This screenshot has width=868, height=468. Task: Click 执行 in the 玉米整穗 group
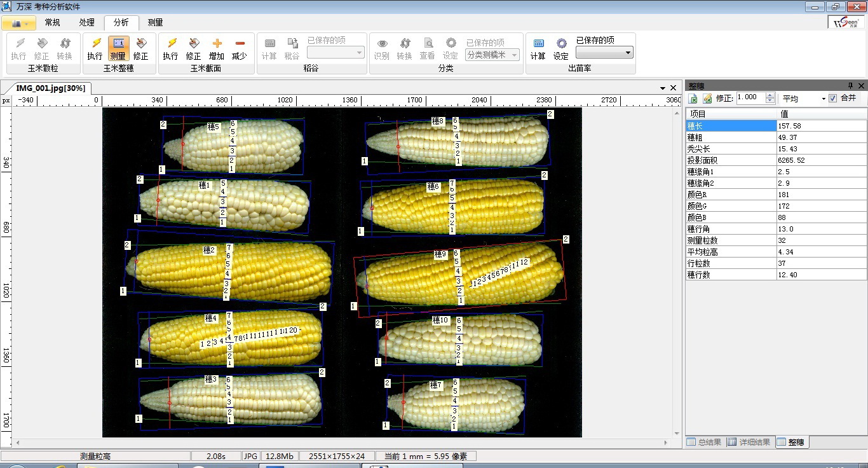95,48
